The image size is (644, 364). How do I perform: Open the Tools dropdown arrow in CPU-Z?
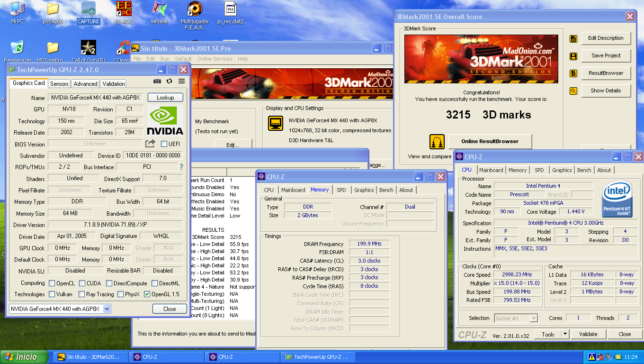pyautogui.click(x=564, y=334)
